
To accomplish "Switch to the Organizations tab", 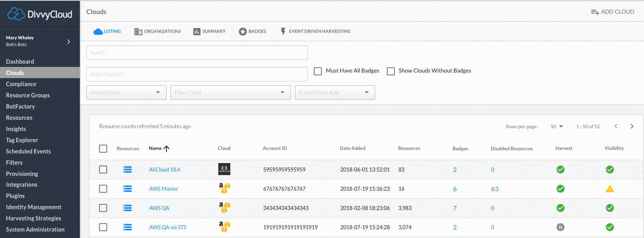I will pos(158,31).
